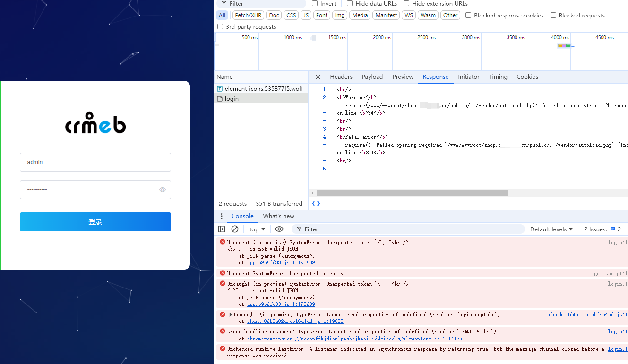Viewport: 628px width, 364px height.
Task: Check 3rd-party requests checkbox
Action: pos(220,26)
